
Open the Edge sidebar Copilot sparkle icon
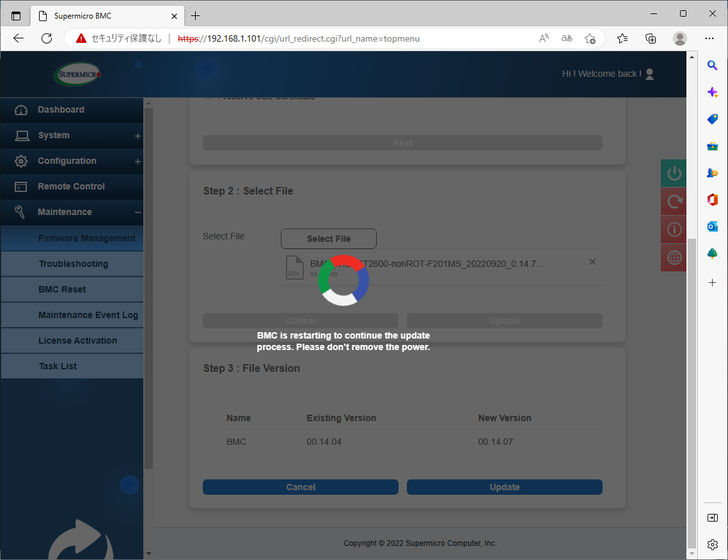(x=713, y=92)
